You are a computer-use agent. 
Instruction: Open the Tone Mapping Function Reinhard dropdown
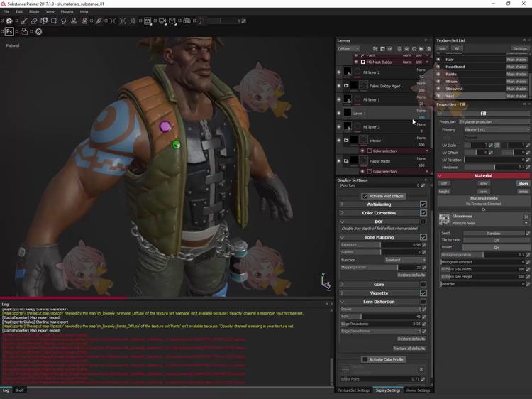(405, 260)
